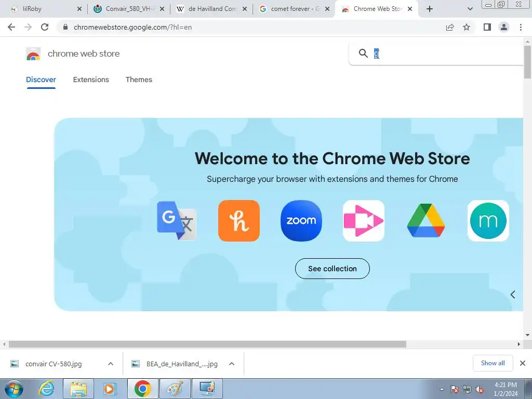Close the Convair_580_VH tab
This screenshot has height=399, width=532.
162,9
